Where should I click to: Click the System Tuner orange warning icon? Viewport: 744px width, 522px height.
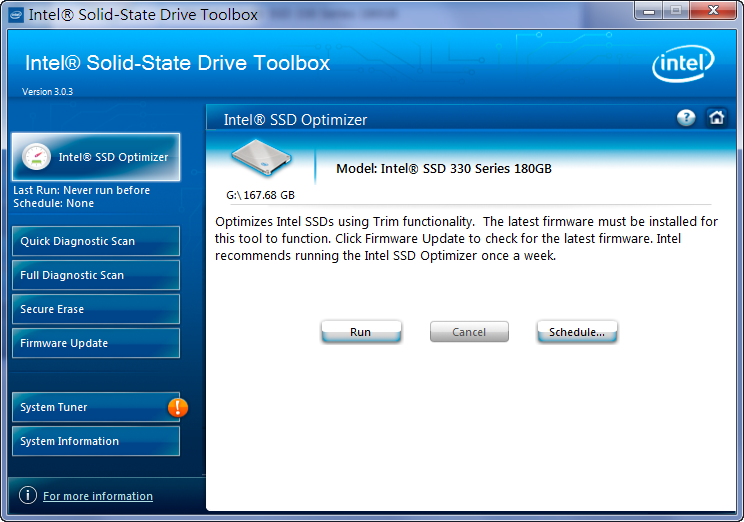[x=178, y=407]
